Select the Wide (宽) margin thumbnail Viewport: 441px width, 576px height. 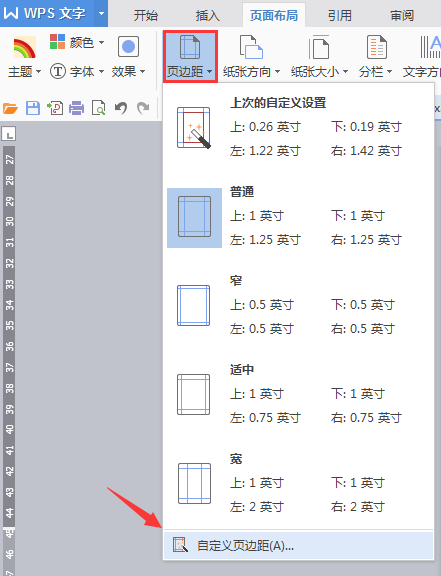coord(194,483)
